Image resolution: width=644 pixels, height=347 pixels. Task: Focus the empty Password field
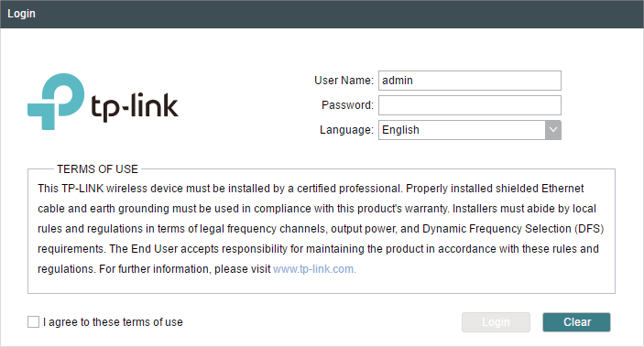469,105
